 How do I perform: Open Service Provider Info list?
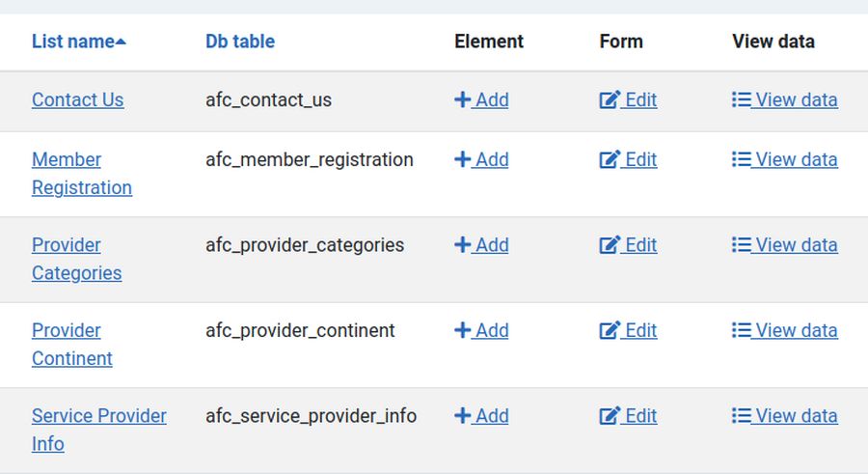point(98,416)
